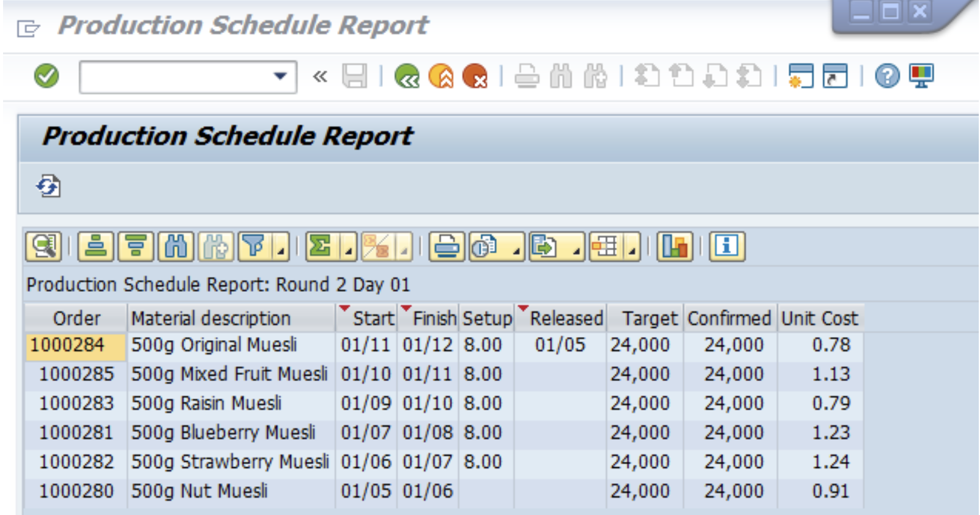Open the Total button's dropdown arrow
Screen dimensions: 980x515
click(349, 251)
